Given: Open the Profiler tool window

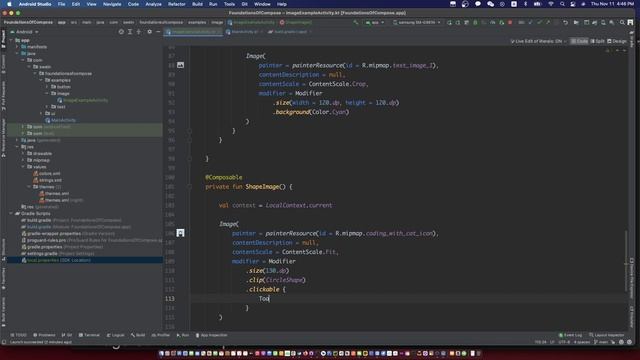Looking at the screenshot, I should (161, 335).
